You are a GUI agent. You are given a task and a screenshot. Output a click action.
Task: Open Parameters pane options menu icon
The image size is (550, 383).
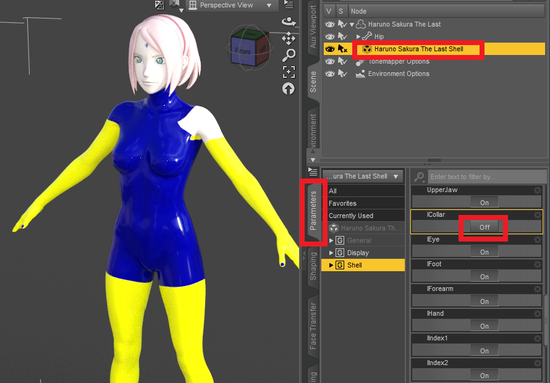(313, 172)
